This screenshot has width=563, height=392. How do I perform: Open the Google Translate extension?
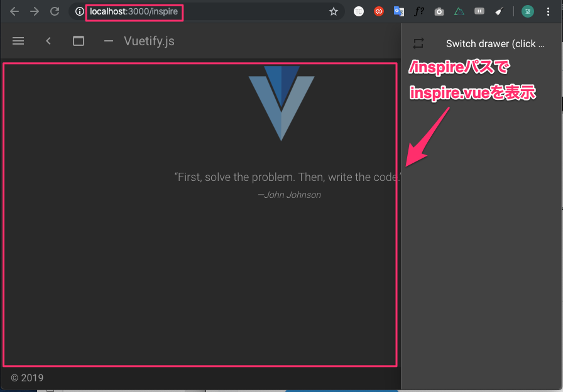click(x=399, y=11)
